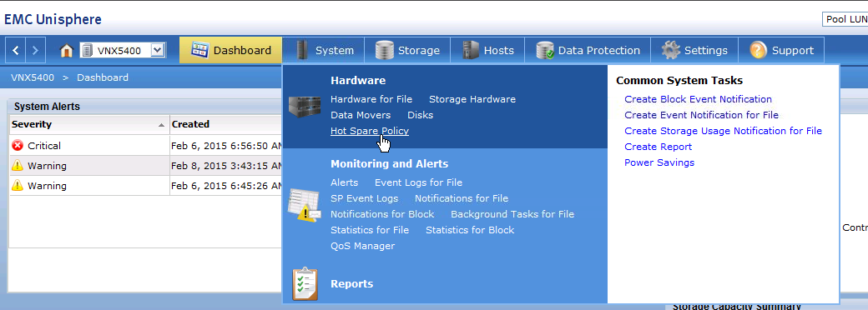Open the Reports section
The width and height of the screenshot is (868, 310).
352,284
